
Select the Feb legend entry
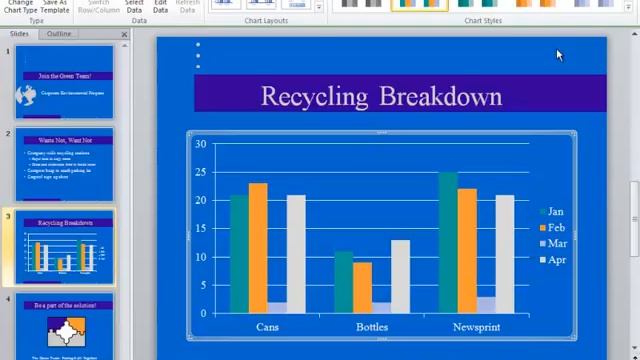[x=552, y=227]
